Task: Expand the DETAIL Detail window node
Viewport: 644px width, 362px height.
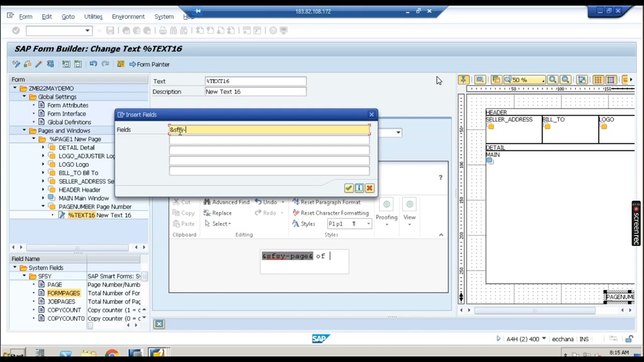Action: [43, 148]
